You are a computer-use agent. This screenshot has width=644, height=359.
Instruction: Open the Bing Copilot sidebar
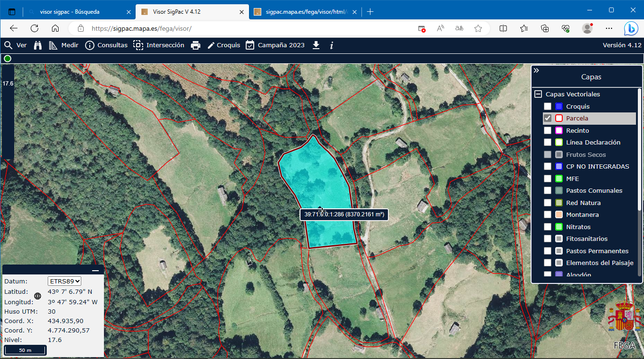pyautogui.click(x=631, y=28)
